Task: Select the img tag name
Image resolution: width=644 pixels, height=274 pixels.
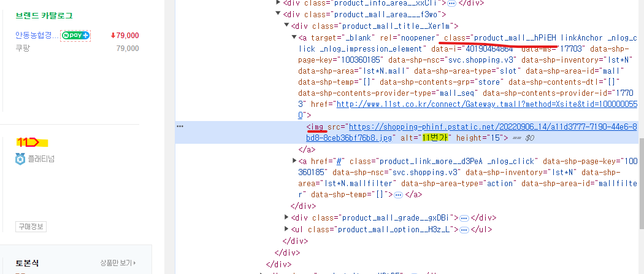Action: 318,127
